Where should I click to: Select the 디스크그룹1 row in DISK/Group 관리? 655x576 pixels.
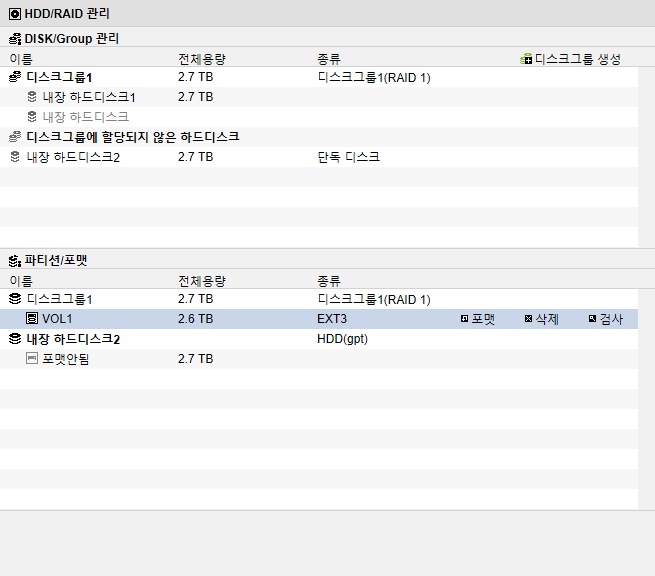coord(319,77)
